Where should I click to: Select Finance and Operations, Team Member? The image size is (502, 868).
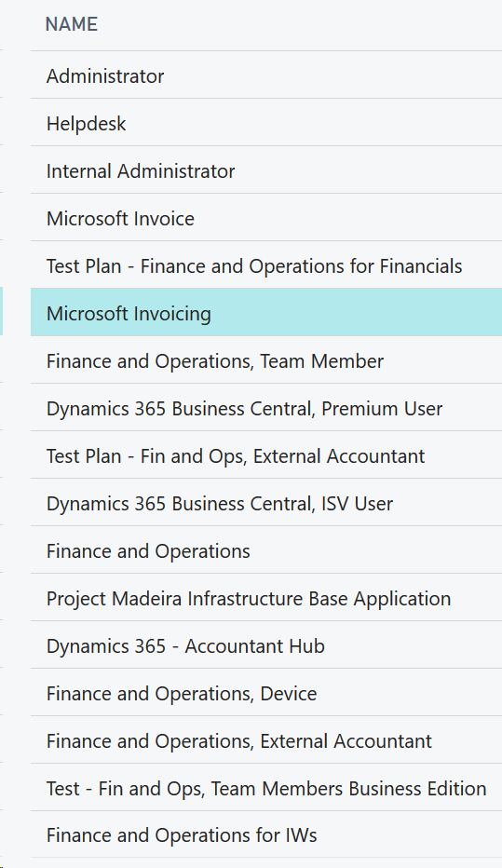pos(266,360)
